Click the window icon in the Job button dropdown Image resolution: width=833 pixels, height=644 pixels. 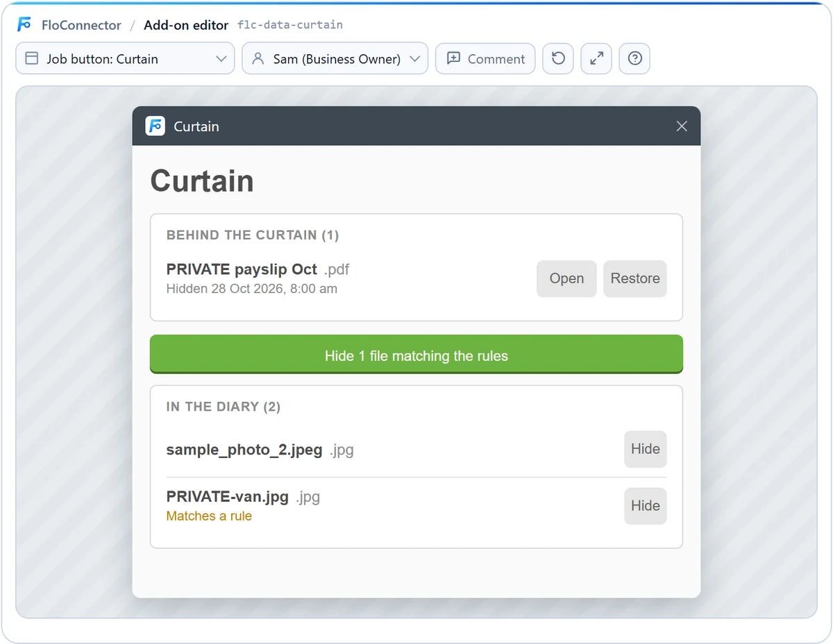pyautogui.click(x=31, y=59)
